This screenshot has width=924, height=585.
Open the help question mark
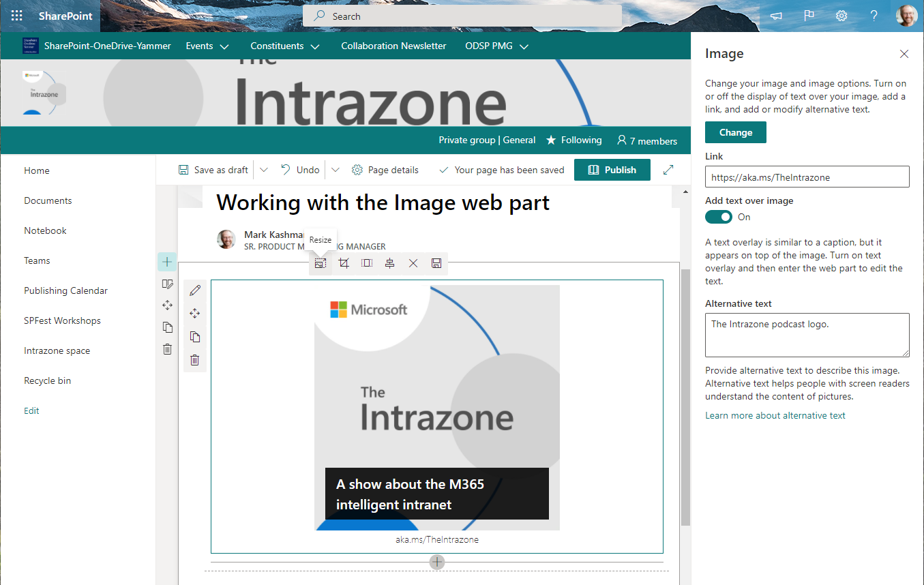click(x=874, y=16)
